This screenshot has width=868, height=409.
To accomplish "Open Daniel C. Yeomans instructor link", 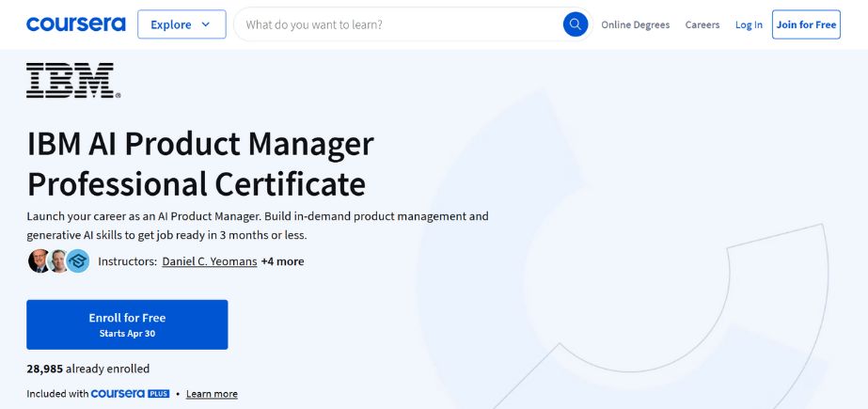I will coord(210,261).
